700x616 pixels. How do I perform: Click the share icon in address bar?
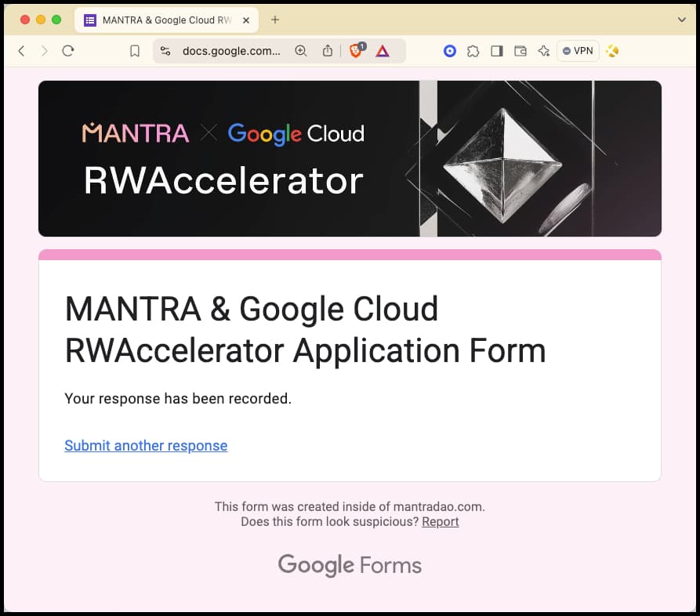(328, 51)
